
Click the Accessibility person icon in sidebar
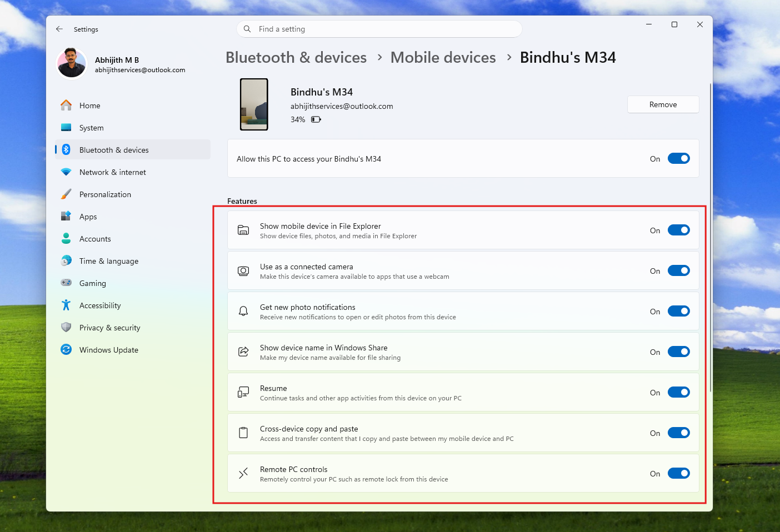(x=66, y=305)
